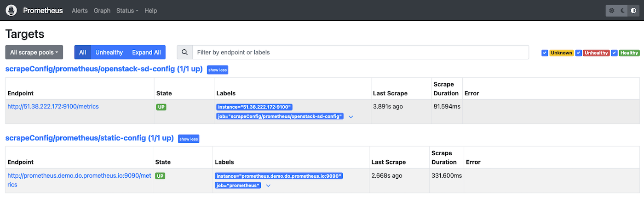
Task: Uncheck the Unhealthy state filter checkbox
Action: pyautogui.click(x=579, y=53)
